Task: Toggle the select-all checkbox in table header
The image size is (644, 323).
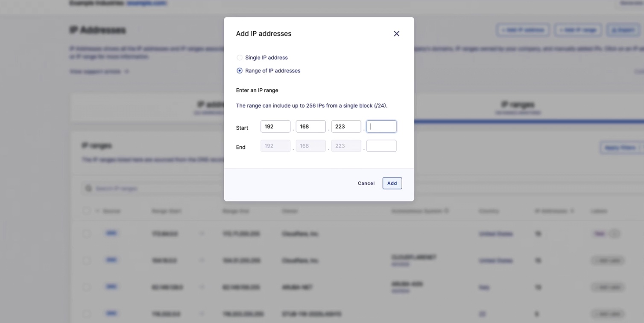Action: click(87, 211)
